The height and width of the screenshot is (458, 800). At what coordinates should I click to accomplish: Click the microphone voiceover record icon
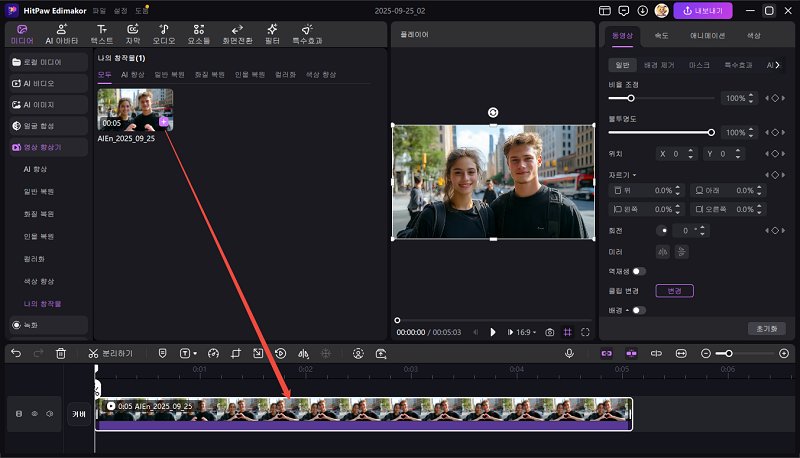click(x=569, y=353)
